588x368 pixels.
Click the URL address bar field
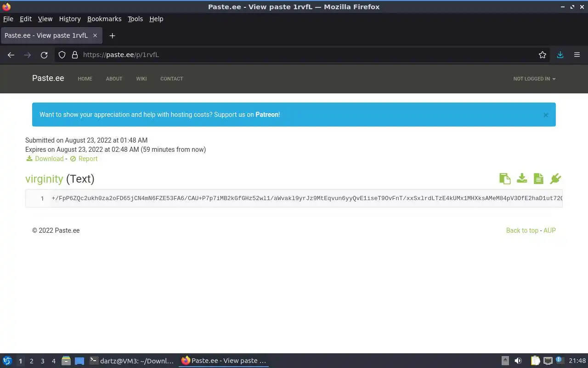(x=303, y=55)
